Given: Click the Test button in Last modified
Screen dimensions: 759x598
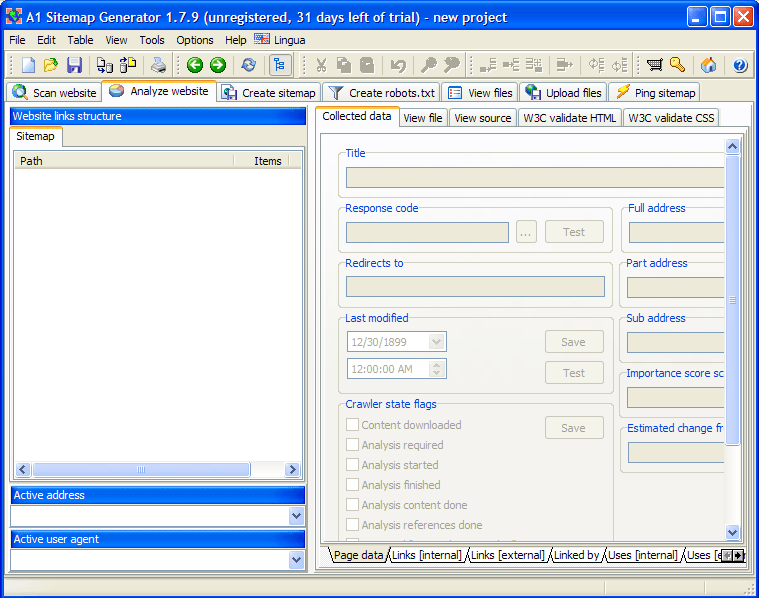Looking at the screenshot, I should (x=574, y=373).
